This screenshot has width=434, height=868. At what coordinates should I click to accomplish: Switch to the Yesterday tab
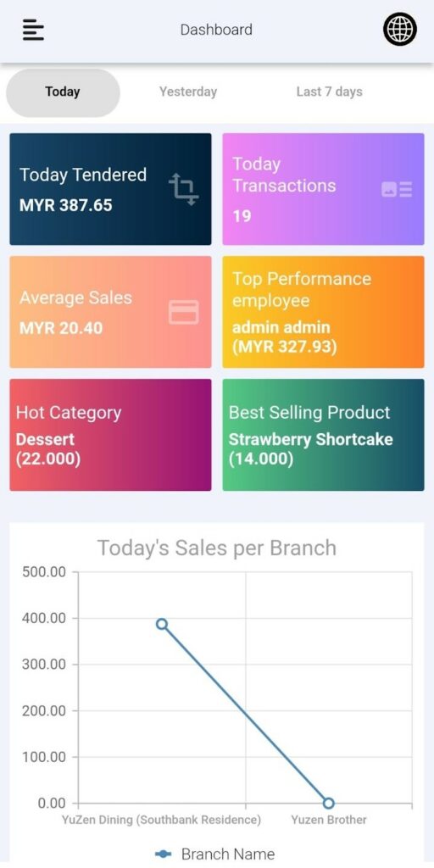[x=188, y=92]
